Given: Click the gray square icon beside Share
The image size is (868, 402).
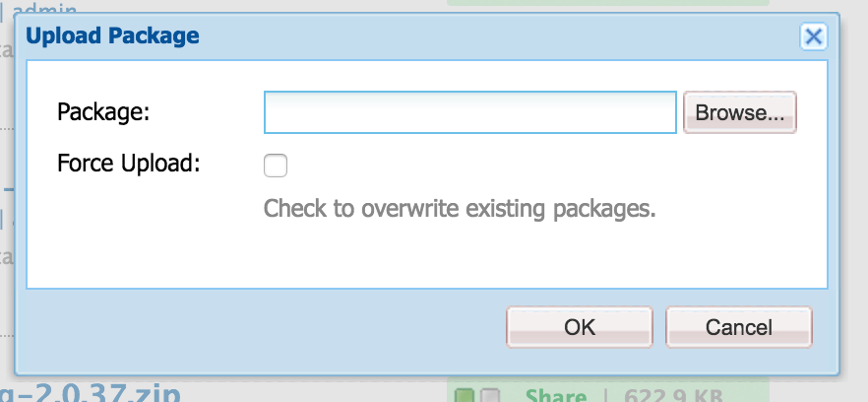Looking at the screenshot, I should tap(489, 396).
